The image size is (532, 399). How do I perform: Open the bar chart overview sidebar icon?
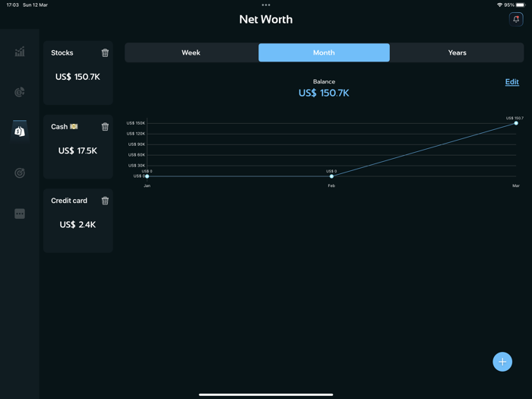[x=20, y=52]
